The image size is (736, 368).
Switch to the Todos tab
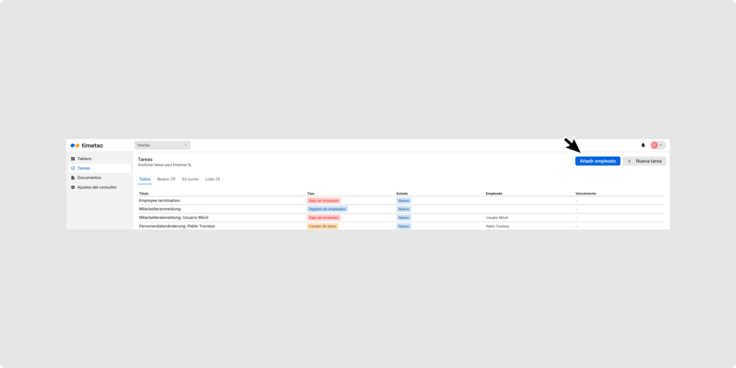[x=145, y=179]
